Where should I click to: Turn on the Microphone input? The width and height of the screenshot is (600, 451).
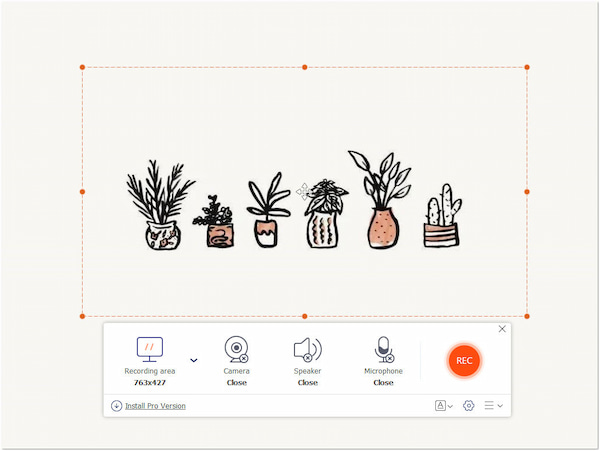pos(383,349)
